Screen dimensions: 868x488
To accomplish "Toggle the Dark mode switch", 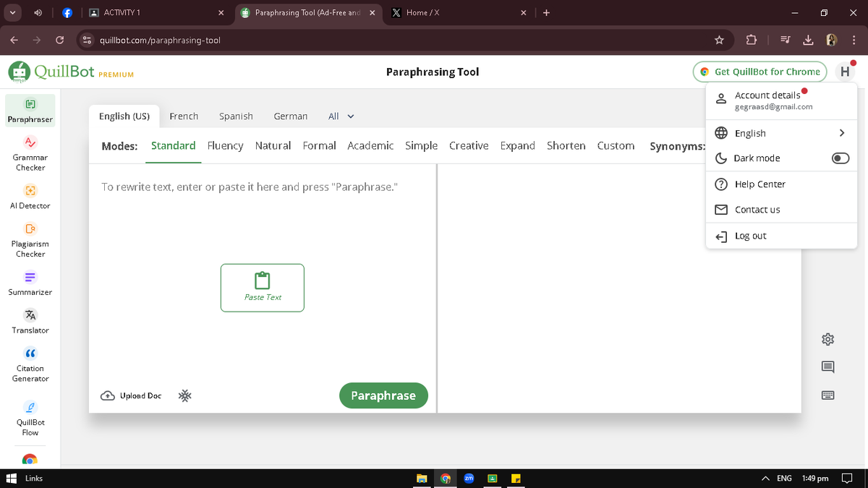I will coord(840,158).
